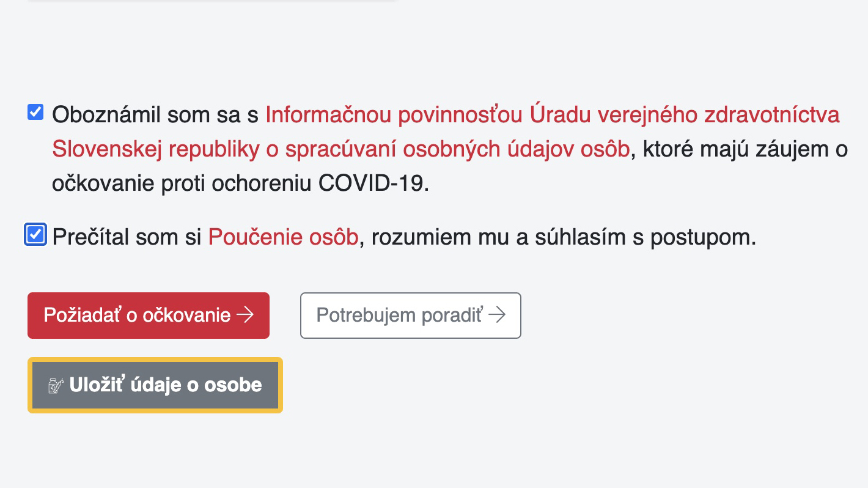Click the vaccine vial and syringe icon
Viewport: 868px width, 488px height.
pyautogui.click(x=56, y=386)
